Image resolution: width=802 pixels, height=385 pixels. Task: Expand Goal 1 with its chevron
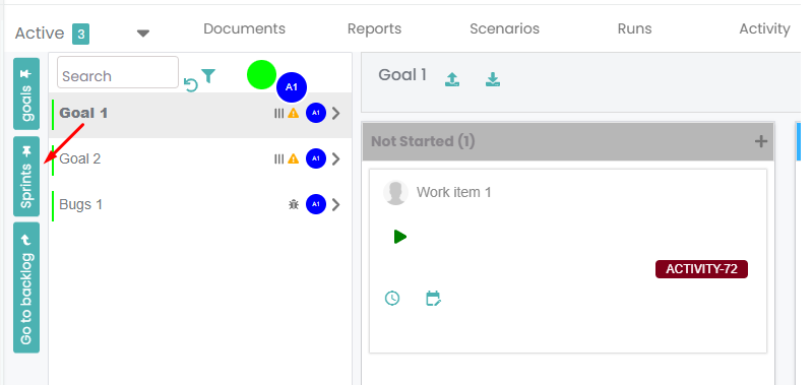click(x=336, y=113)
